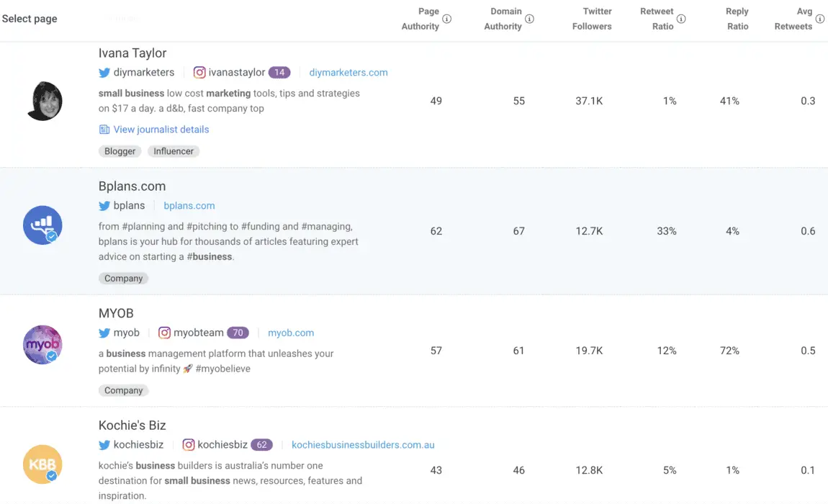Open the Kochie's Biz KBB avatar
This screenshot has width=828, height=504.
click(x=42, y=464)
